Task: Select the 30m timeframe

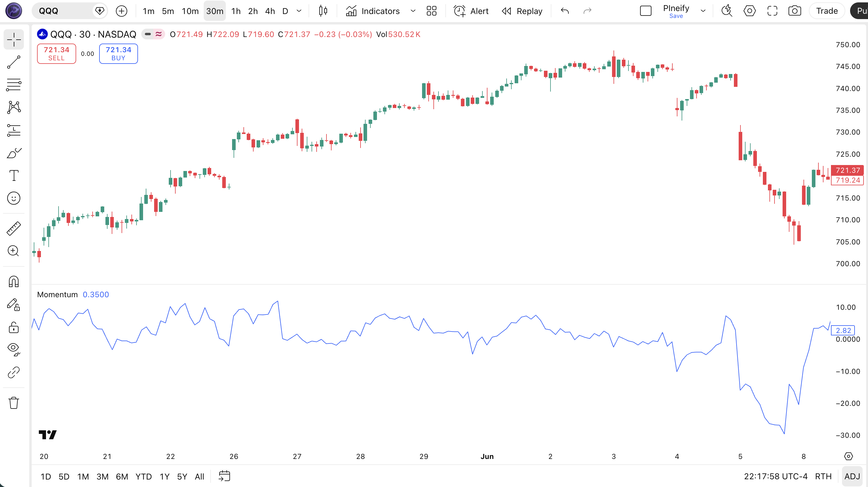Action: pyautogui.click(x=215, y=11)
